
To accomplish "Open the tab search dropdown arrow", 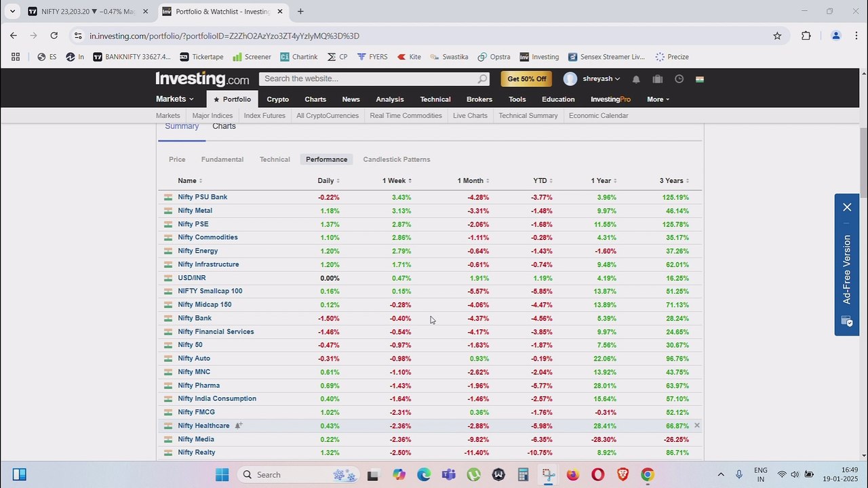I will click(12, 12).
